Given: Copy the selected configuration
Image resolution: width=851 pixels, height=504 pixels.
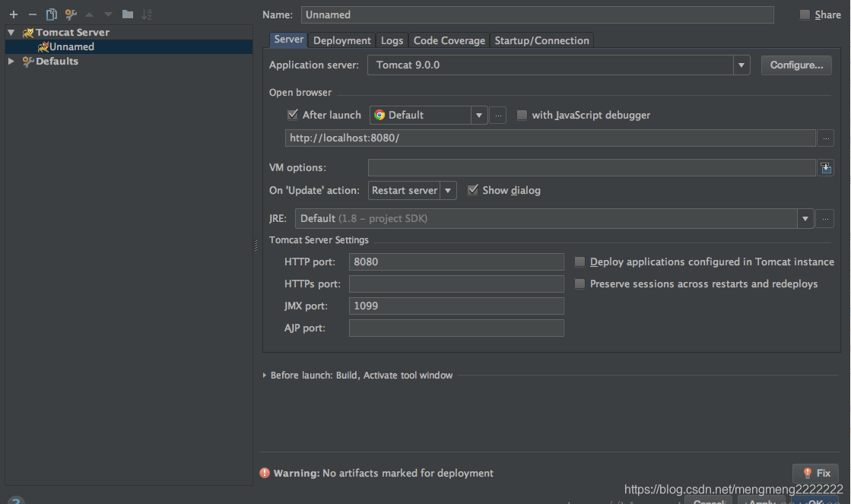Looking at the screenshot, I should (x=52, y=14).
